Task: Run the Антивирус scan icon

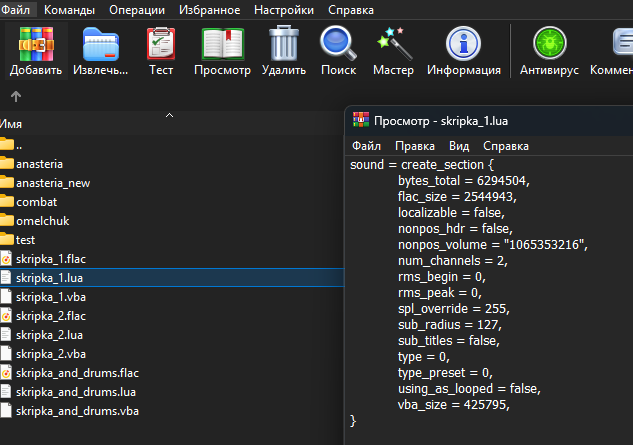Action: click(x=549, y=43)
